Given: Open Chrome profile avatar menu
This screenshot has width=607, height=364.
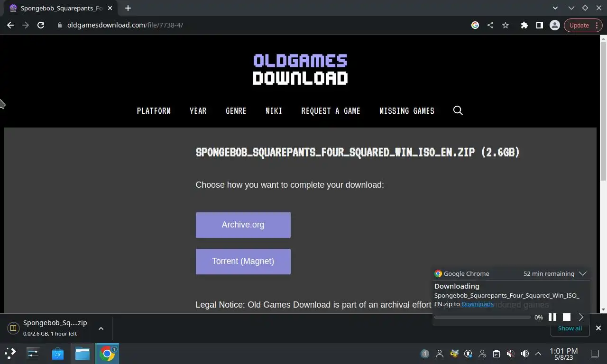Looking at the screenshot, I should 554,25.
